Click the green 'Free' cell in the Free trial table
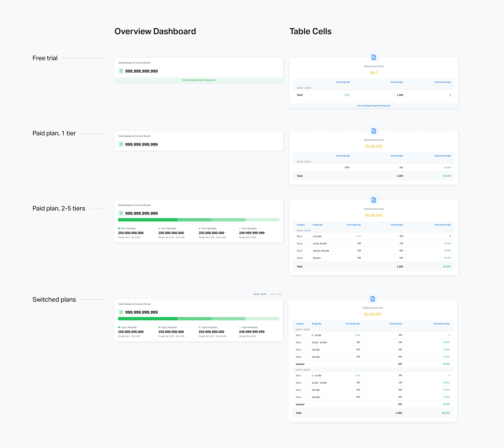This screenshot has height=448, width=504. (347, 95)
